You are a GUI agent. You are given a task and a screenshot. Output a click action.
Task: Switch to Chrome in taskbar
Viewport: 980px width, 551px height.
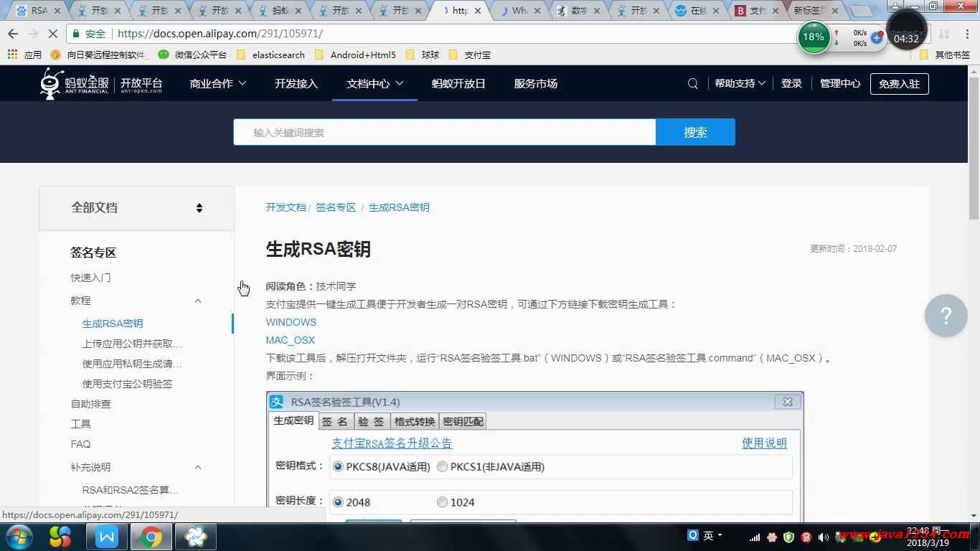click(151, 537)
